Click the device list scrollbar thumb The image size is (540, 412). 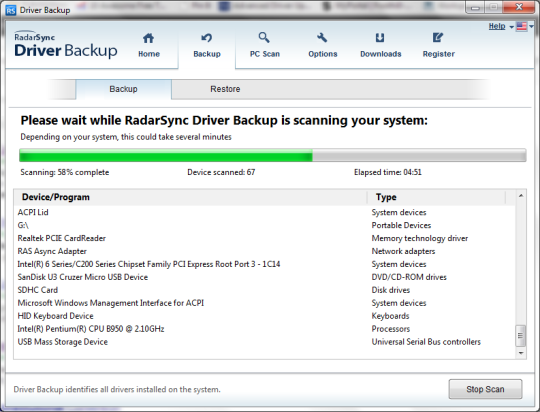click(521, 336)
